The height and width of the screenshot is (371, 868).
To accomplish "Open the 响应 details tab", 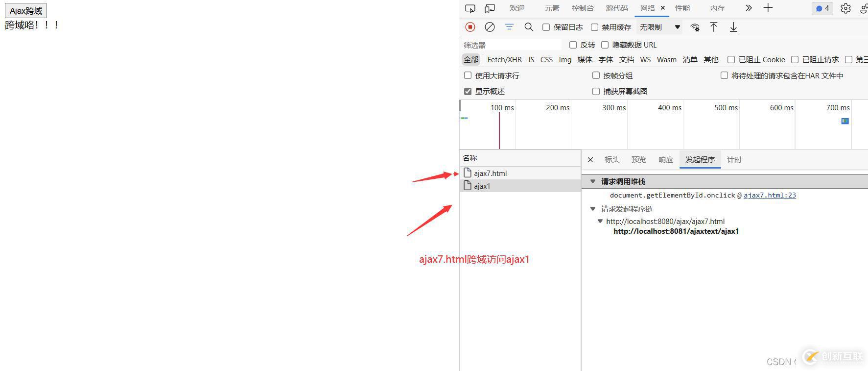I will [666, 160].
